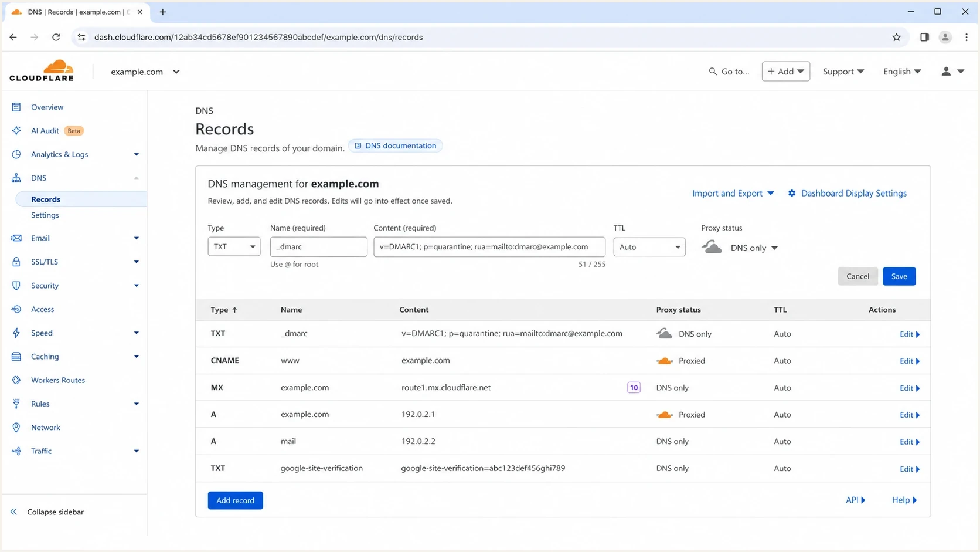This screenshot has height=552, width=980.
Task: Bookmark this page with the star icon
Action: tap(896, 37)
